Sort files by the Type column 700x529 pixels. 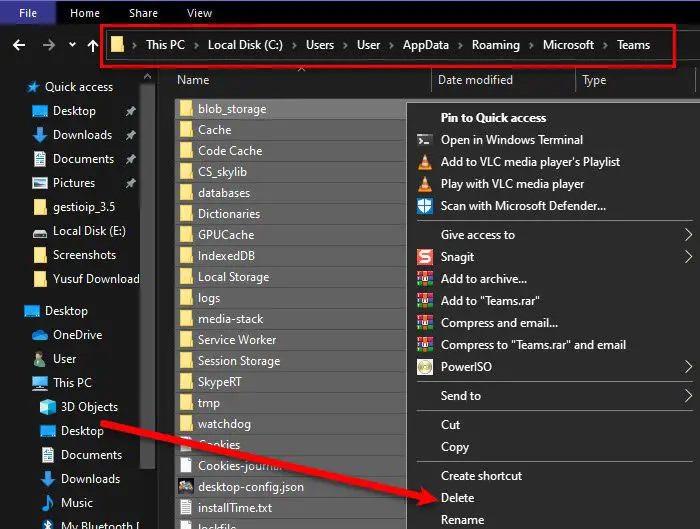(x=594, y=80)
